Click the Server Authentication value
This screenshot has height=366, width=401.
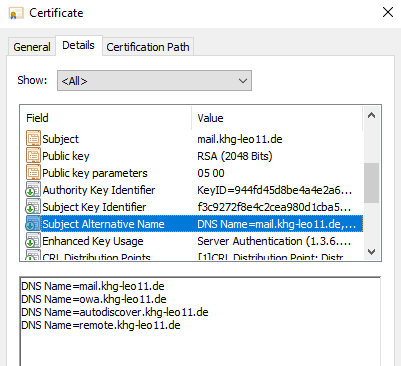[274, 241]
